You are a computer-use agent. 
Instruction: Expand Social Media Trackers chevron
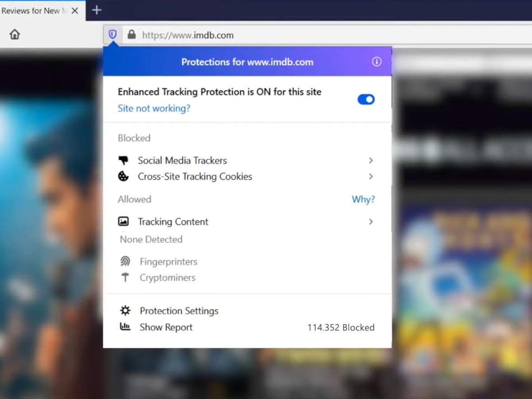pos(371,160)
